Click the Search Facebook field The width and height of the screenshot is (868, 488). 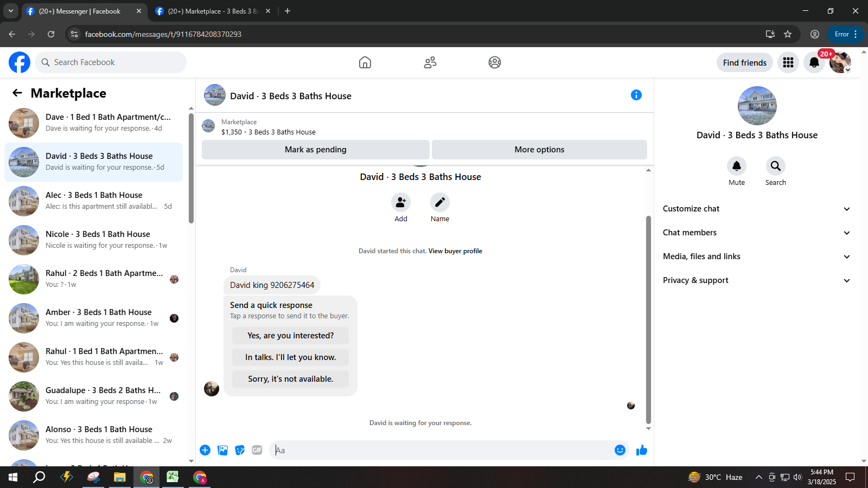pos(111,62)
